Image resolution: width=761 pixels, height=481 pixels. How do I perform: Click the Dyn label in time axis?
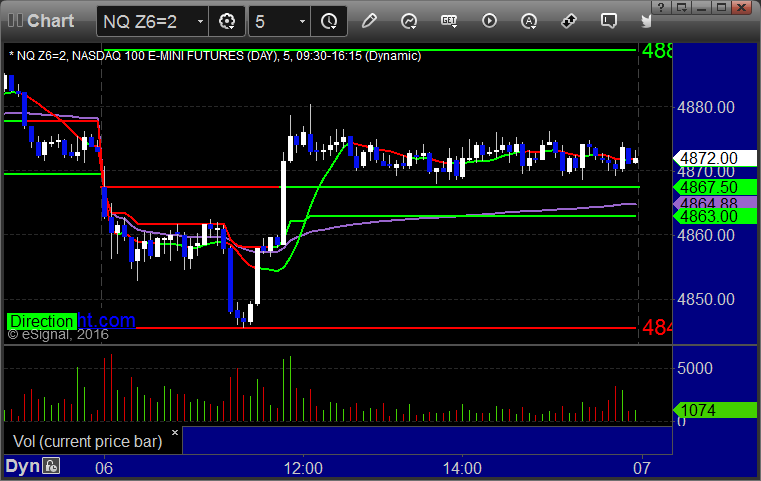(22, 466)
